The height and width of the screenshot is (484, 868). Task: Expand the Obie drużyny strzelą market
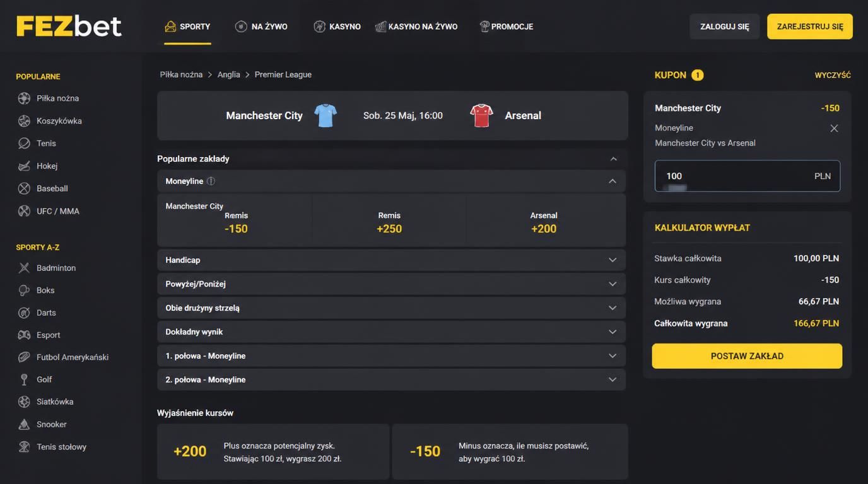391,308
